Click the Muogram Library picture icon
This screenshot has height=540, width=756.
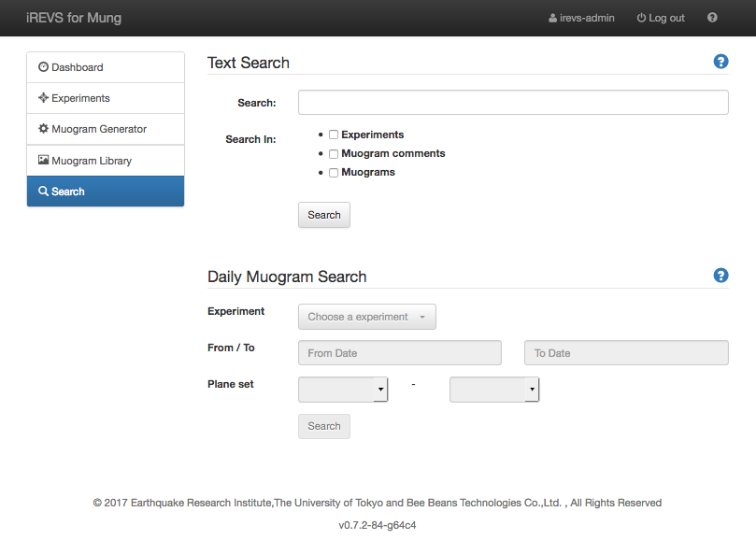tap(43, 161)
